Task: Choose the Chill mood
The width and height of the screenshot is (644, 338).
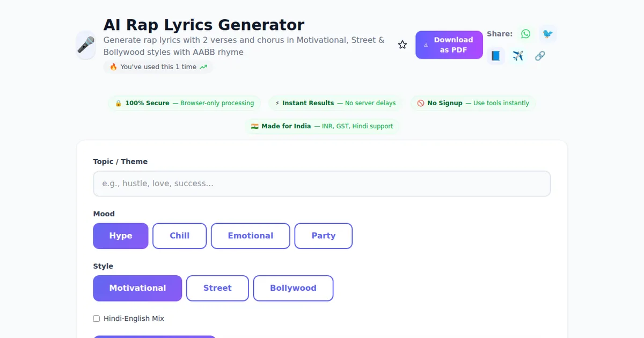Action: [179, 236]
